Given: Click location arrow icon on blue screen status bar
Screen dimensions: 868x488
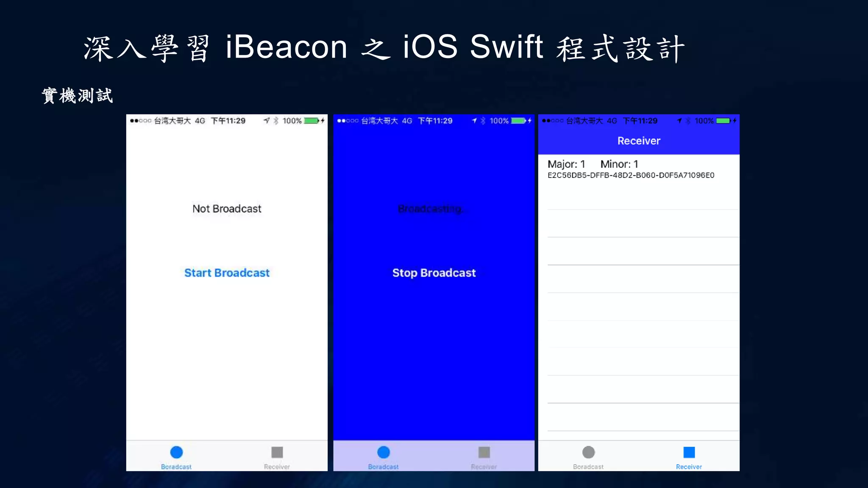Looking at the screenshot, I should tap(474, 121).
